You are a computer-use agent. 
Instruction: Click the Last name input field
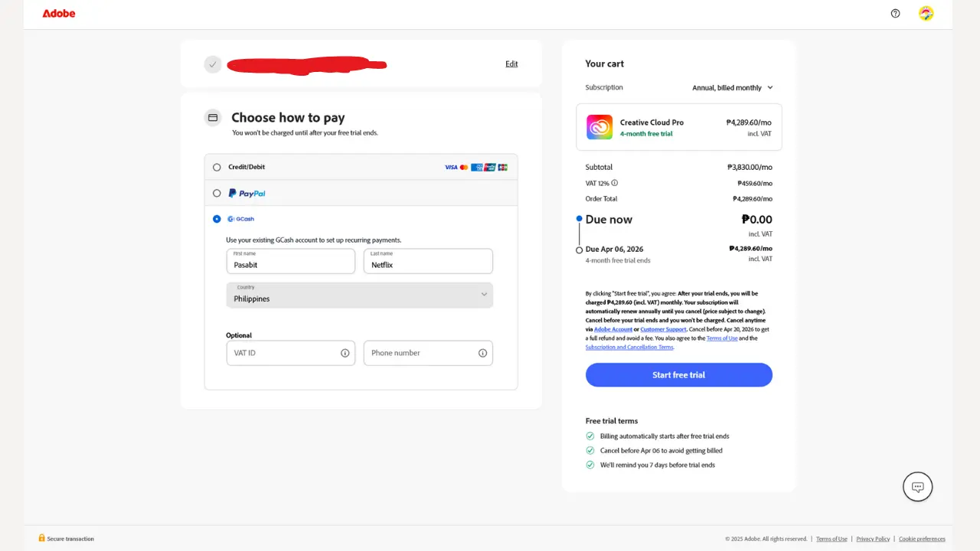428,261
